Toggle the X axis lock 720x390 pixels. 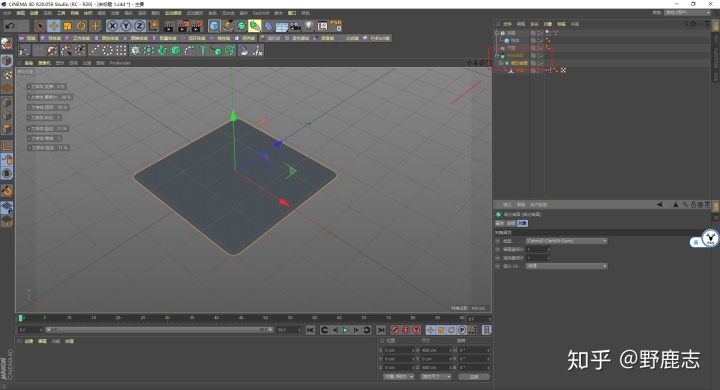point(112,26)
